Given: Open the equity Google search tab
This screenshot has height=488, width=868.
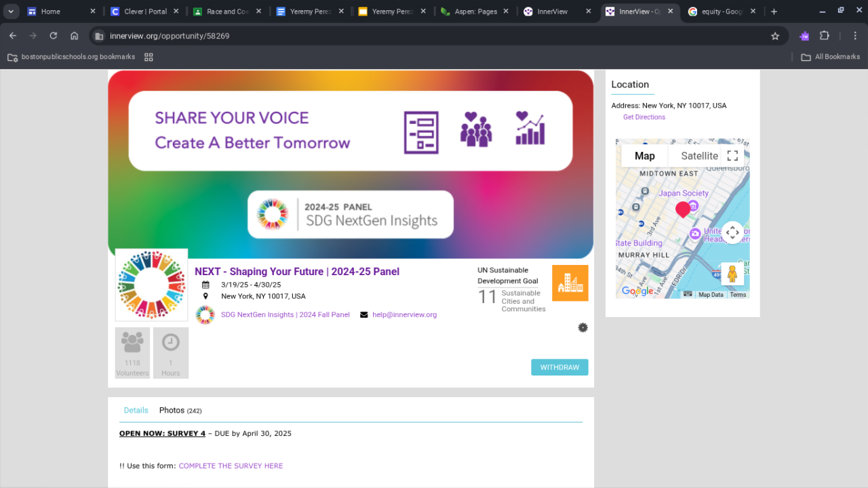Looking at the screenshot, I should [722, 12].
